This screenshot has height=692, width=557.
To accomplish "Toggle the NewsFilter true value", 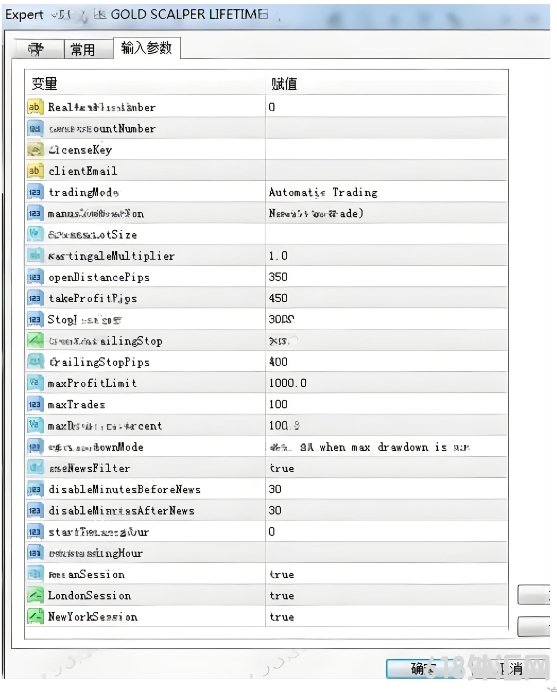I will click(x=386, y=468).
